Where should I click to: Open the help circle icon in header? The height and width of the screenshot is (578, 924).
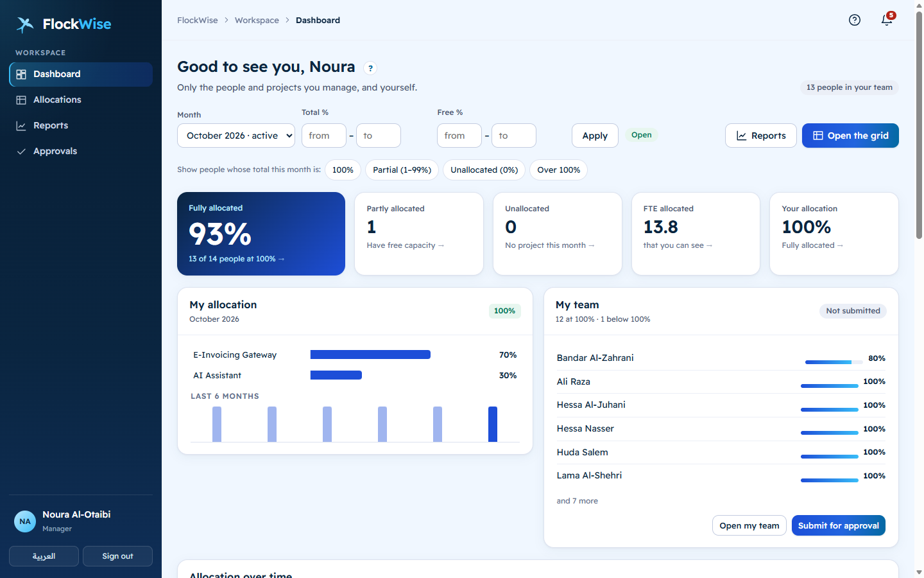coord(854,20)
